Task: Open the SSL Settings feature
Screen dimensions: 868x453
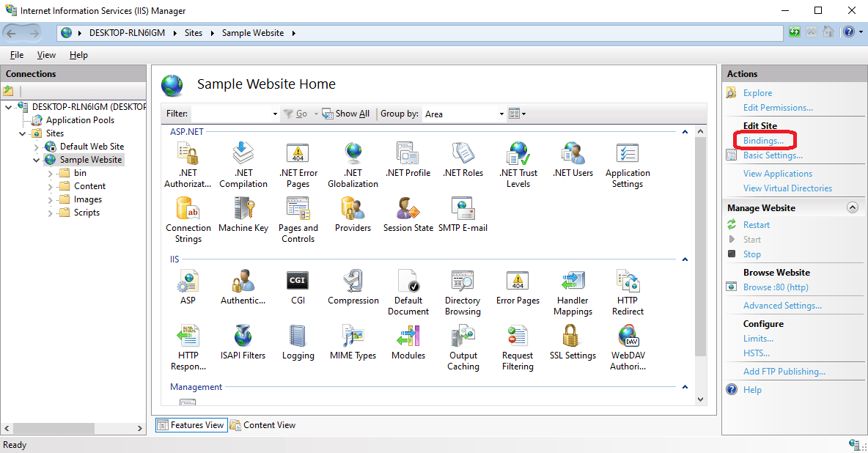Action: pos(573,342)
